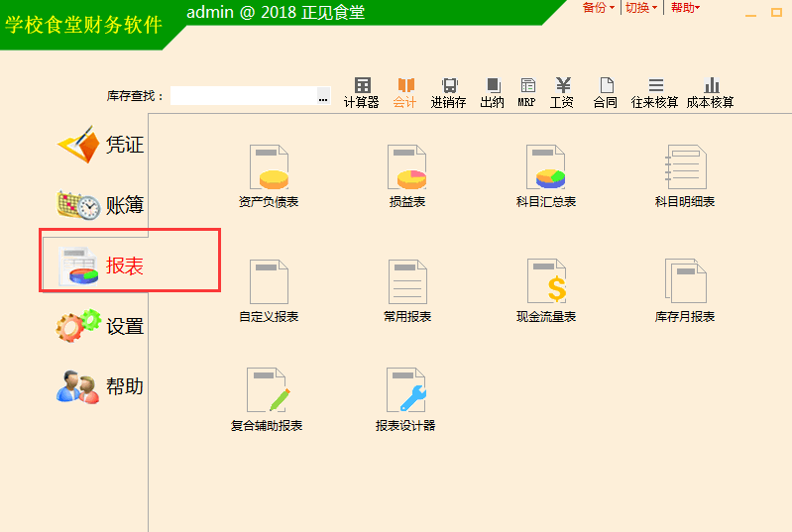Screen dimensions: 792x532
Task: Expand the 切换 dropdown menu
Action: [641, 8]
